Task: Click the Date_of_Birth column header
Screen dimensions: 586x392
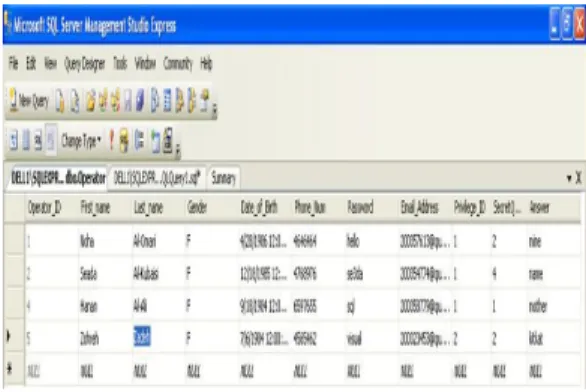Action: (x=265, y=207)
